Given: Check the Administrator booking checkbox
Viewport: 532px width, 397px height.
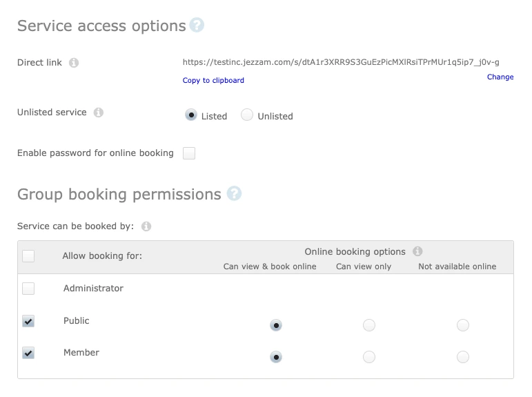Looking at the screenshot, I should pos(28,289).
